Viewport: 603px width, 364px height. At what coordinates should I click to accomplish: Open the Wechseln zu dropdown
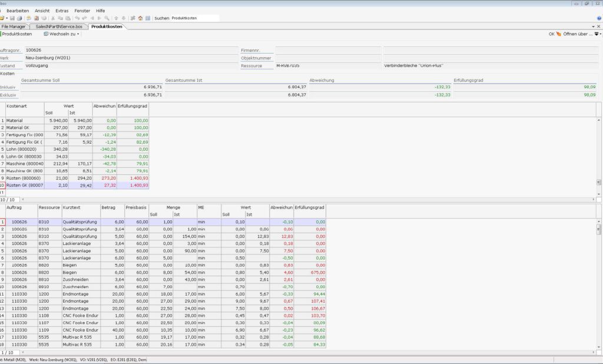pyautogui.click(x=61, y=34)
